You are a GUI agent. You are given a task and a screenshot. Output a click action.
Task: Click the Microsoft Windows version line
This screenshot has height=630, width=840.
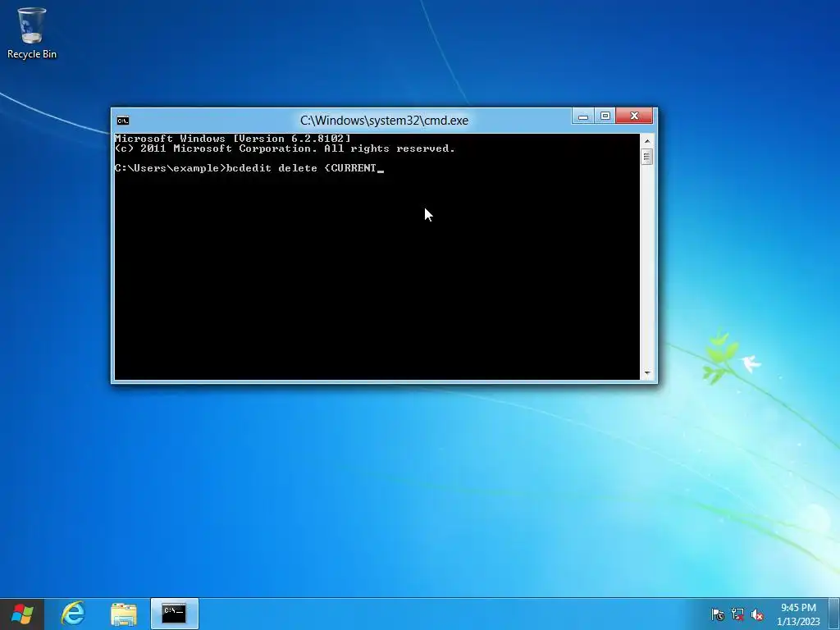232,138
